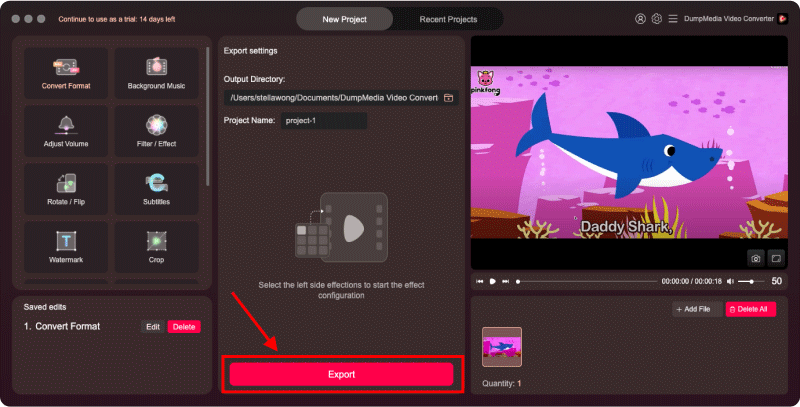Click the 00:00:00 / 00:00:18 timecode
The image size is (800, 407).
point(691,281)
